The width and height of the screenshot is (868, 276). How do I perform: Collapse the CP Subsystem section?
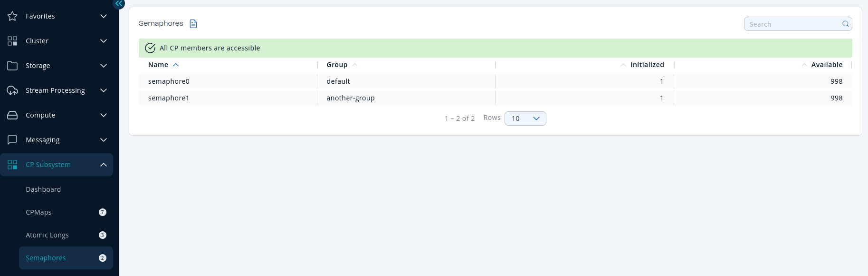104,165
